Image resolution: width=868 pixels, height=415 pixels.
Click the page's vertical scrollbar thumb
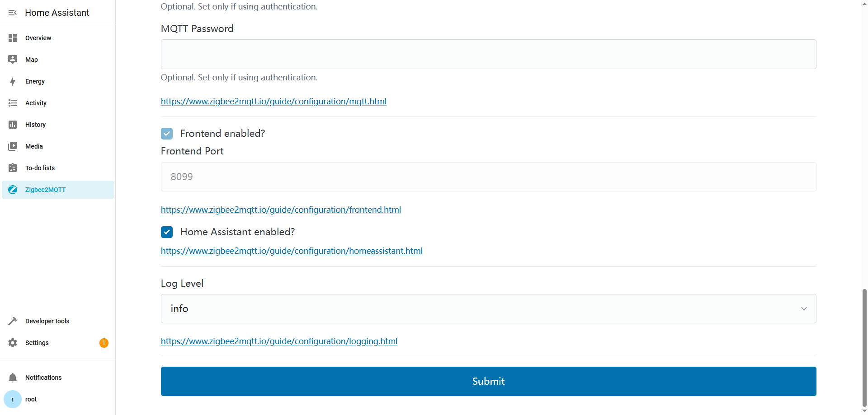click(864, 348)
